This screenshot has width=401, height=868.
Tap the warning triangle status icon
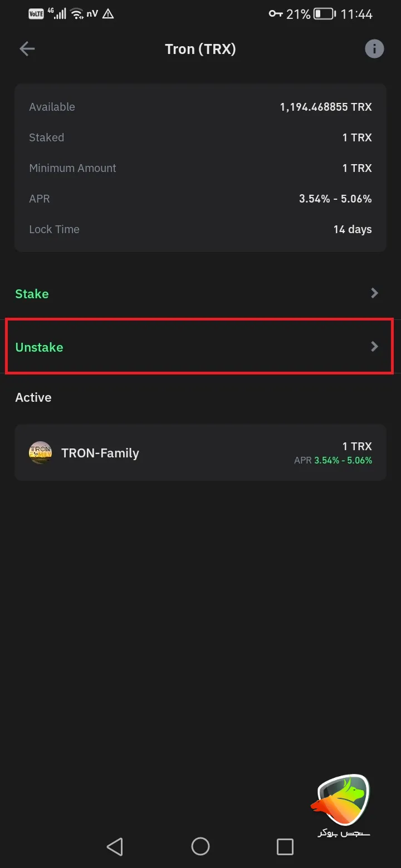108,14
